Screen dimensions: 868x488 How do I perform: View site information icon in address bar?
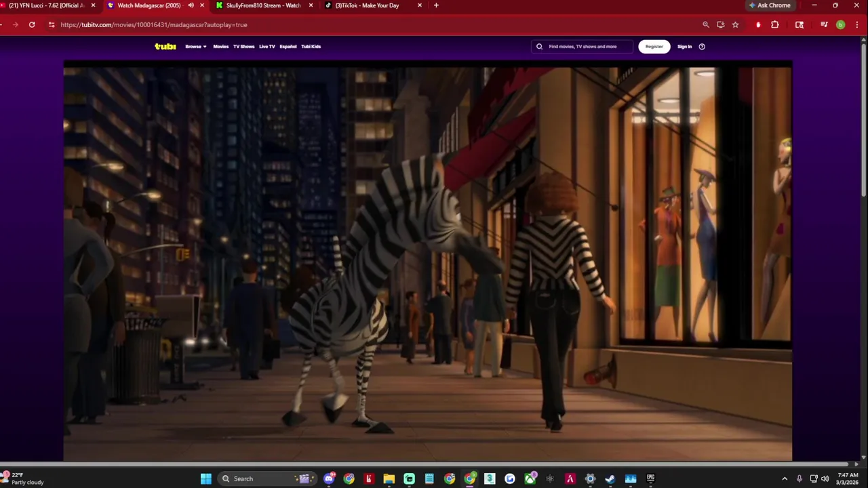(52, 24)
